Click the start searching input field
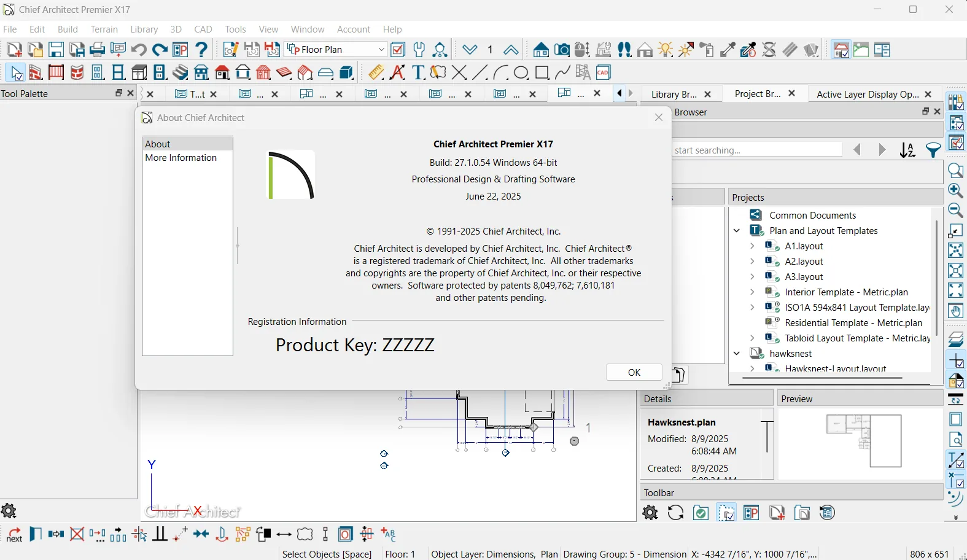The image size is (967, 560). click(x=758, y=150)
